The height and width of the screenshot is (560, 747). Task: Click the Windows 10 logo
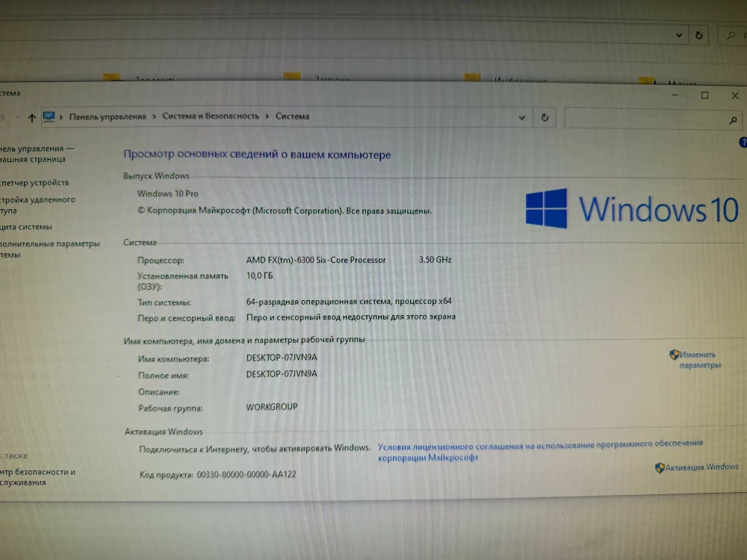pos(546,208)
